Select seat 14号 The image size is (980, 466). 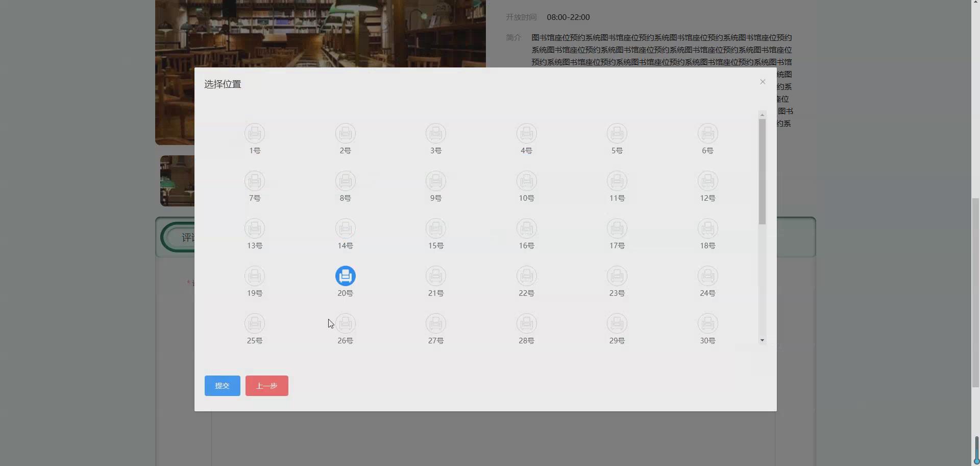point(345,228)
